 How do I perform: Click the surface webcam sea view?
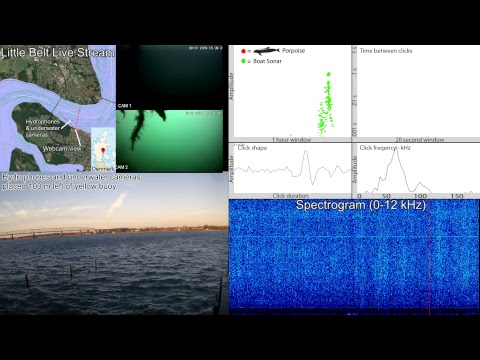coord(114,244)
